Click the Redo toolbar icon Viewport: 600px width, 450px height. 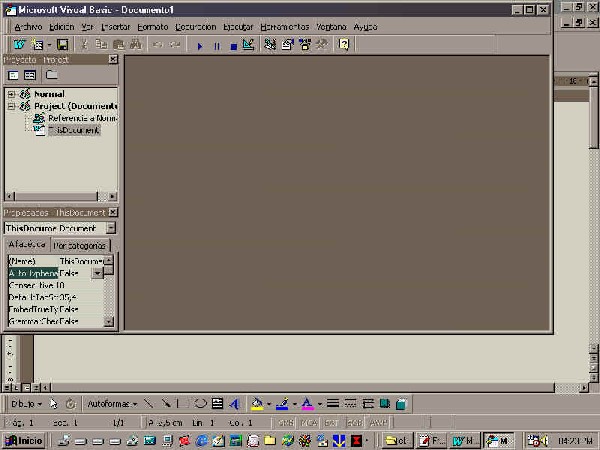coord(175,45)
